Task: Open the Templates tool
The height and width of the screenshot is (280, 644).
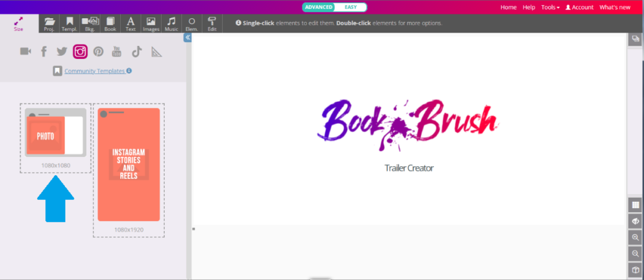Action: [69, 24]
